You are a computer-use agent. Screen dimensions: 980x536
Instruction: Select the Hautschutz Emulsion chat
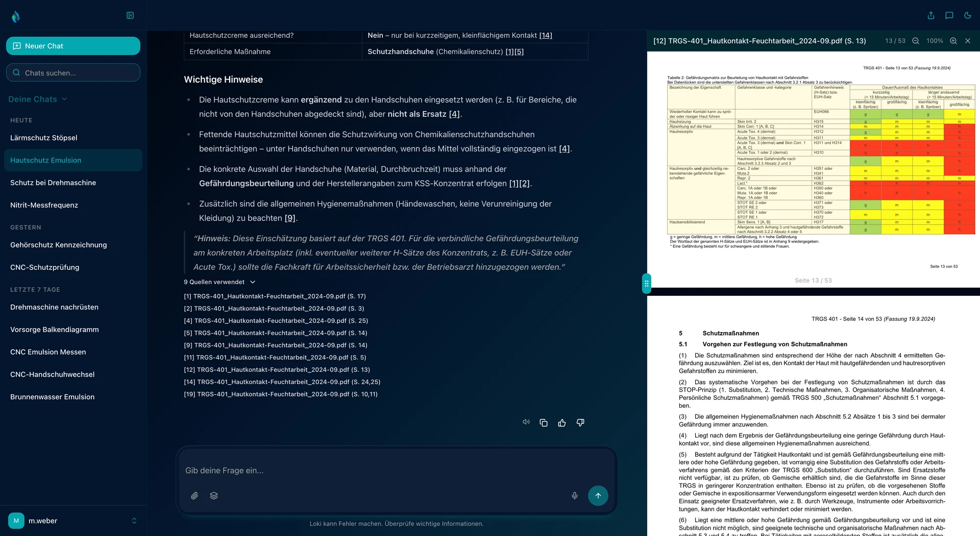tap(73, 160)
